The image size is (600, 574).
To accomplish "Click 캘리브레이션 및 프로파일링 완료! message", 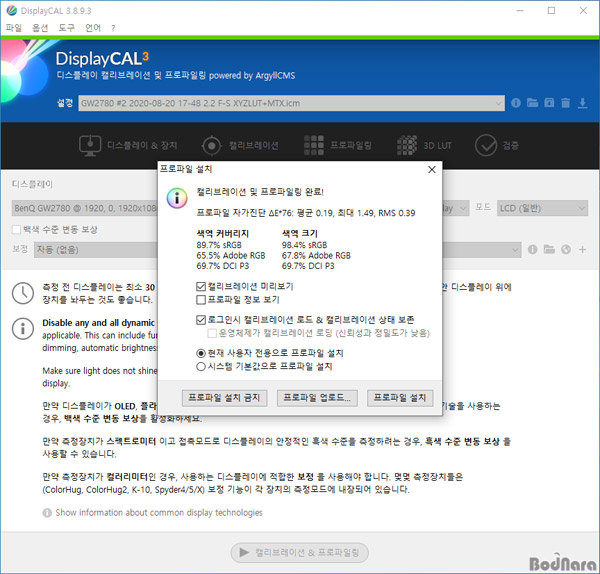I will (x=260, y=192).
